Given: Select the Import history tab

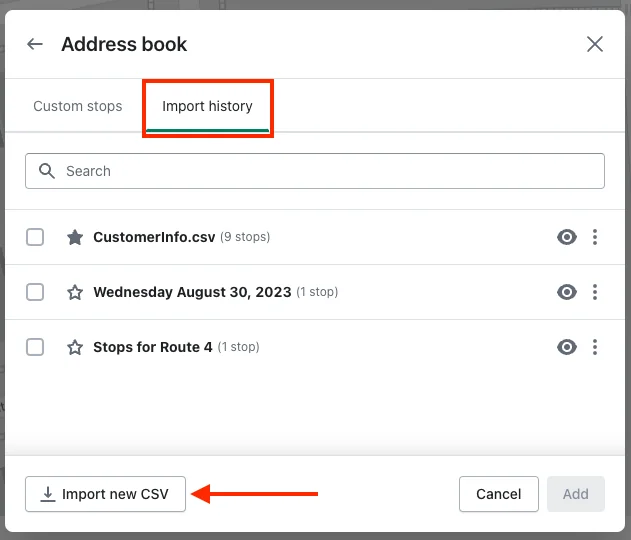Looking at the screenshot, I should click(207, 106).
